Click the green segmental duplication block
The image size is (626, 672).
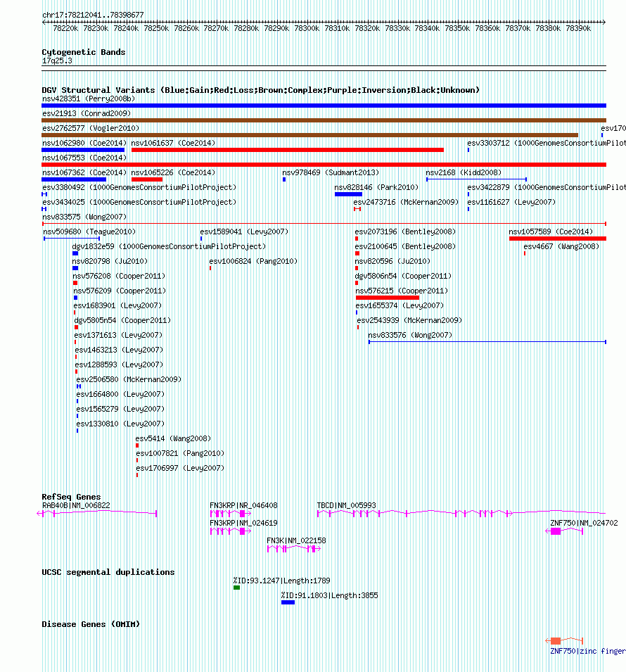(x=236, y=588)
